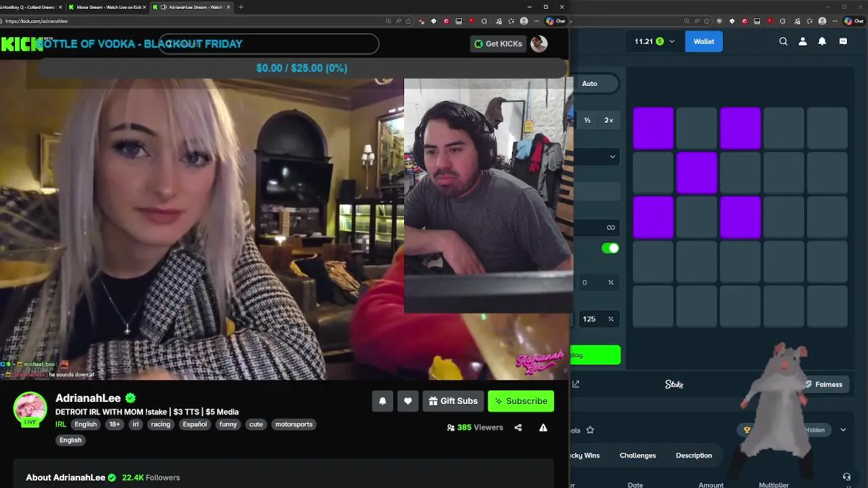This screenshot has height=488, width=868.
Task: Switch to Auto betting tab
Action: (589, 83)
